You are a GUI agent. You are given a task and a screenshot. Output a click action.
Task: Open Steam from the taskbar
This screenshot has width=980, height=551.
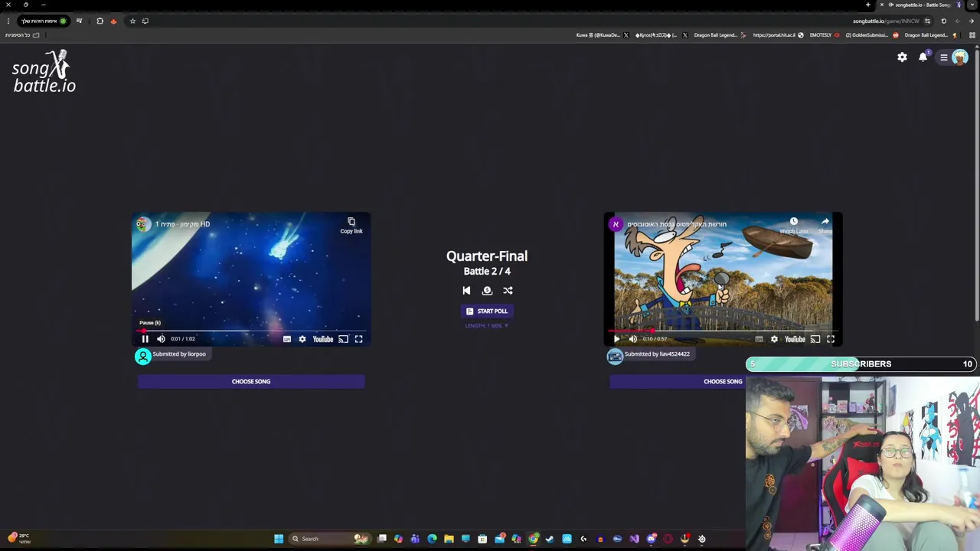550,539
